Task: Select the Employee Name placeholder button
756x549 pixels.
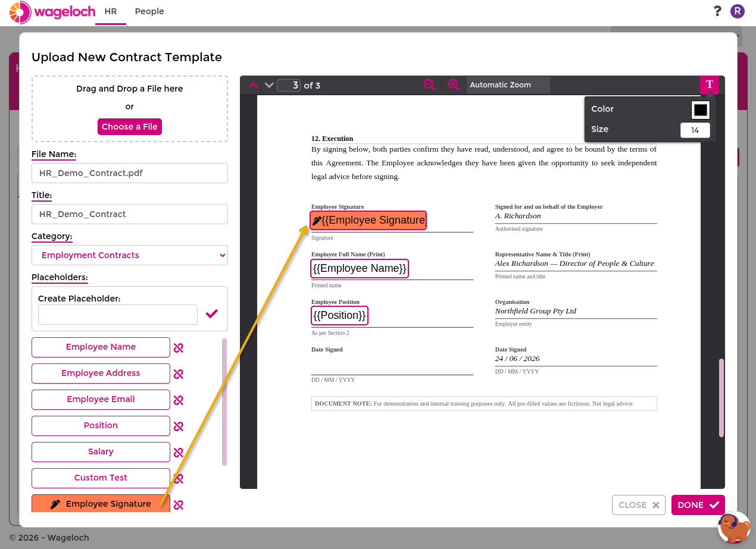Action: (x=101, y=347)
